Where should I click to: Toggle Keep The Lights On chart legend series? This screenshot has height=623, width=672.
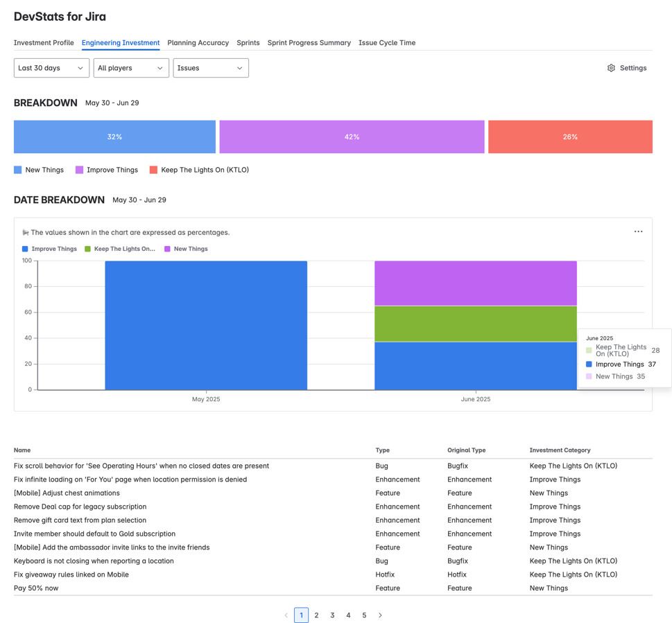pos(120,249)
